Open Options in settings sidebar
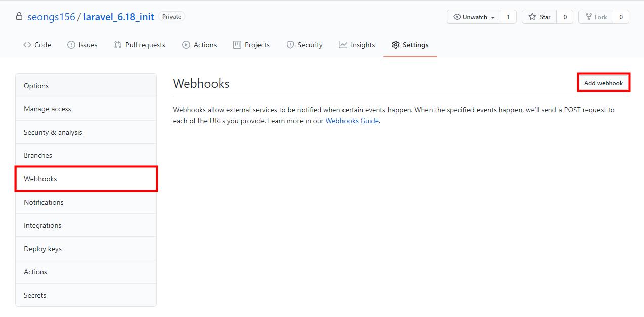The height and width of the screenshot is (317, 644). pos(86,86)
